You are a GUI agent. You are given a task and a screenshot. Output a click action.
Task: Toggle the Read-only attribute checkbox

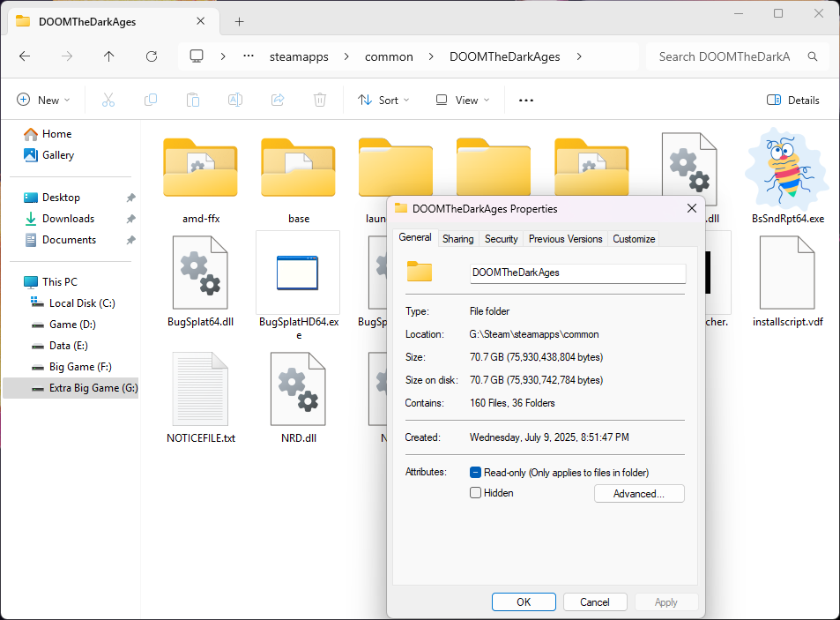476,472
